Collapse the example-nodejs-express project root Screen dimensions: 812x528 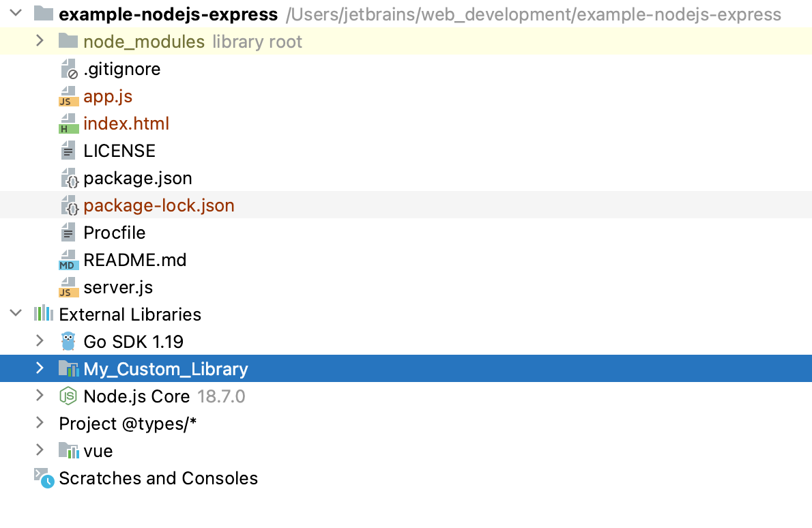(x=15, y=14)
